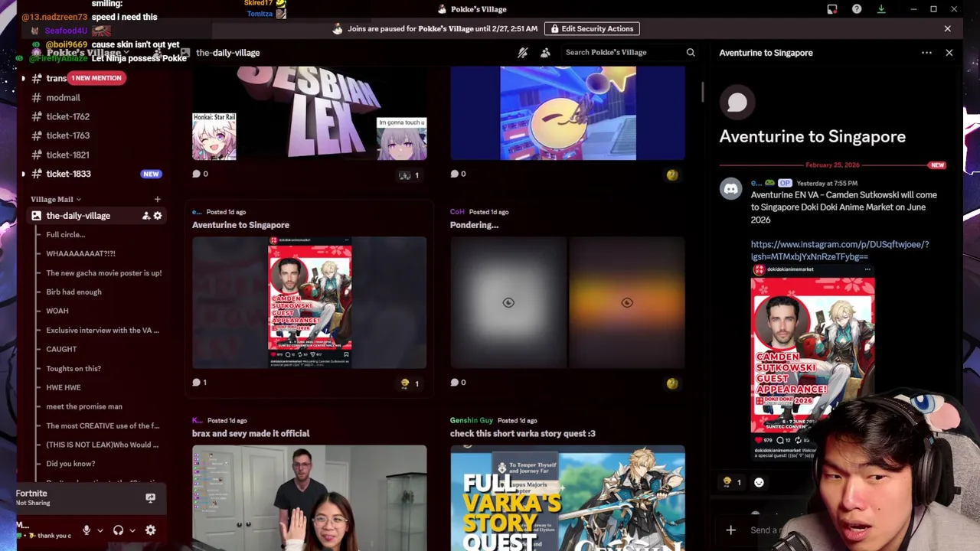Viewport: 980px width, 551px height.
Task: Open the Aventurine to Singapore post title
Action: tap(240, 225)
